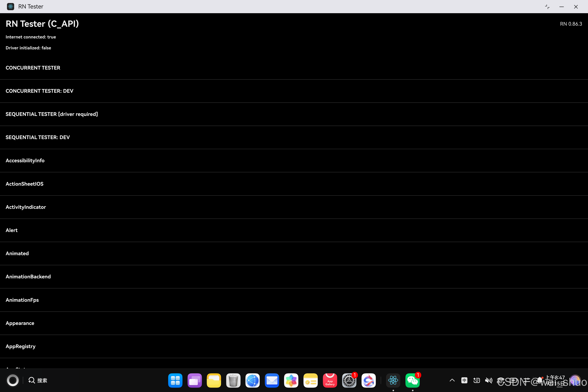This screenshot has width=588, height=392.
Task: Open the launcher circle button in taskbar
Action: pyautogui.click(x=13, y=380)
